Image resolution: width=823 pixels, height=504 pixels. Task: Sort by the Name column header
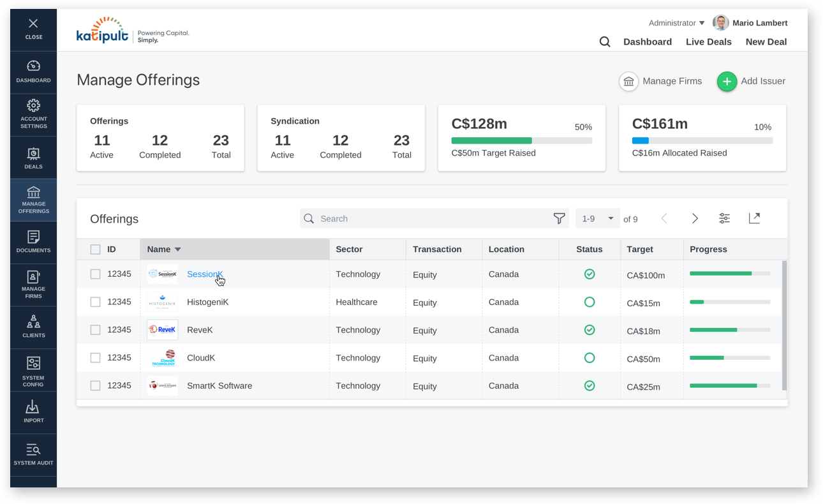click(x=235, y=249)
